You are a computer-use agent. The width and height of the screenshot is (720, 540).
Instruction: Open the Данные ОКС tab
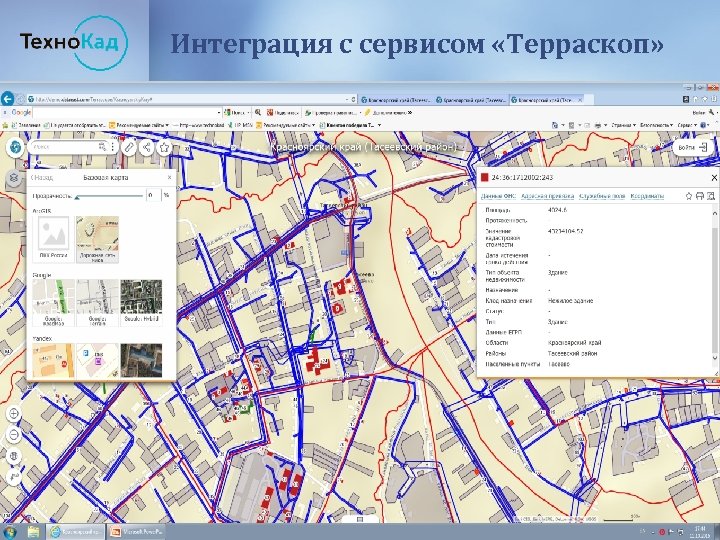coord(498,196)
